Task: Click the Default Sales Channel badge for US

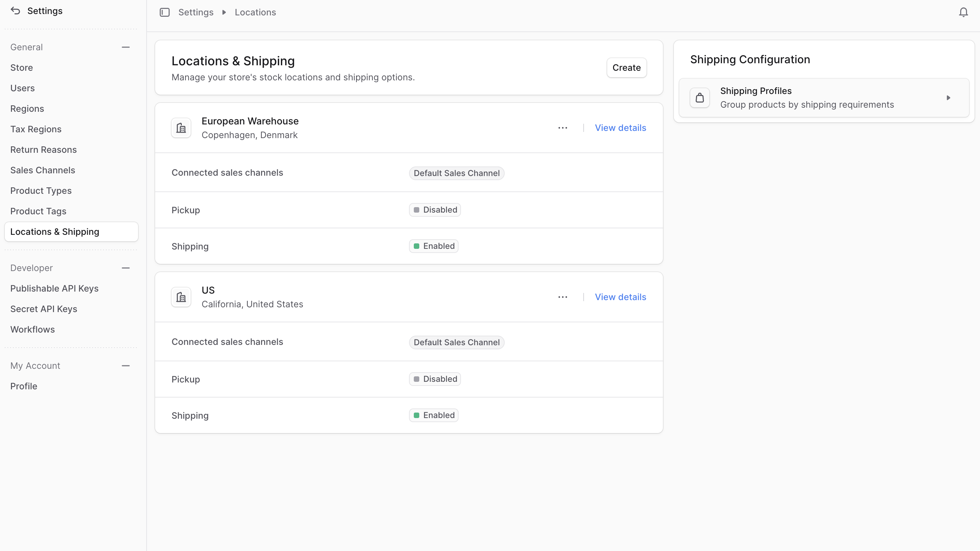Action: tap(457, 342)
